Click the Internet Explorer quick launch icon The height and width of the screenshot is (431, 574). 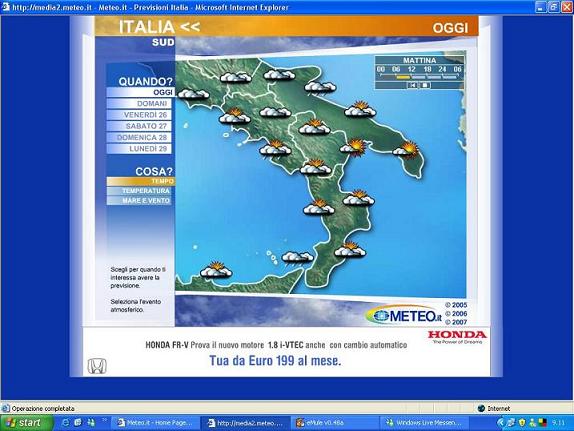point(66,423)
